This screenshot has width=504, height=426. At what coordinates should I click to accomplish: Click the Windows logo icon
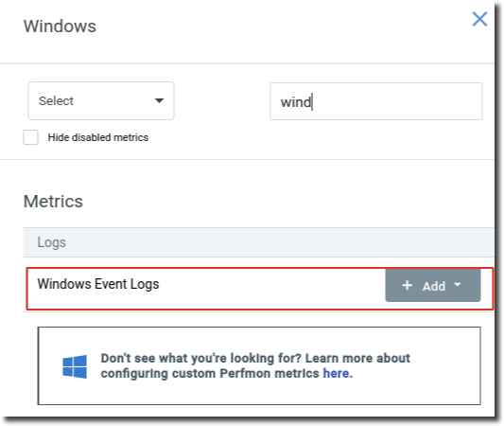point(75,366)
